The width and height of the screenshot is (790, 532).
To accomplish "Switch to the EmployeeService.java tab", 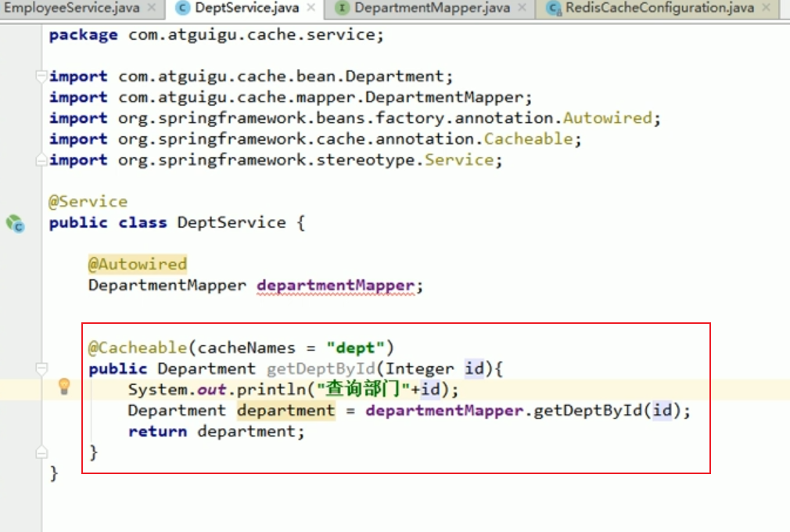I will tap(70, 9).
